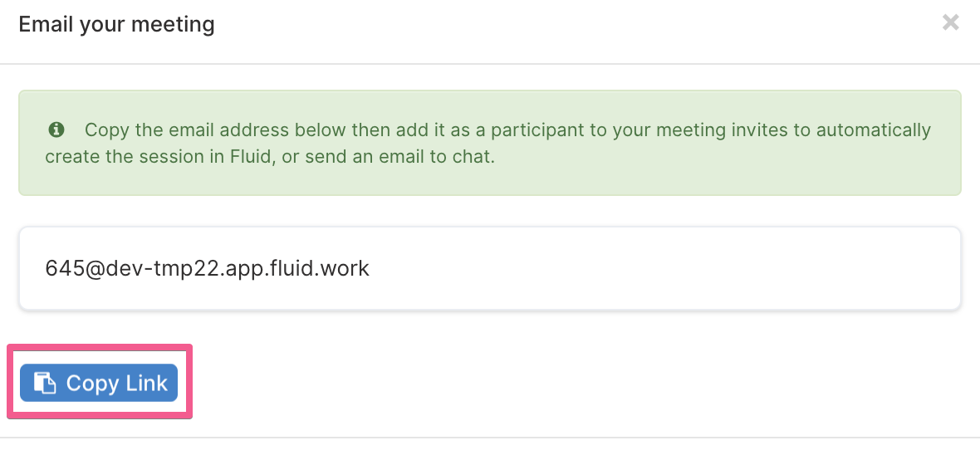Click the info circle icon in green banner
The image size is (980, 455).
56,130
